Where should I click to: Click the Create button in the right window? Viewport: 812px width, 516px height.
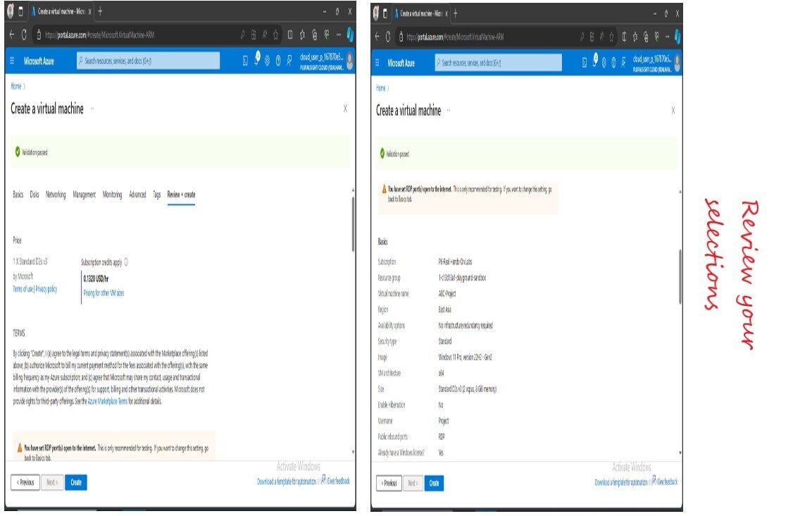434,484
